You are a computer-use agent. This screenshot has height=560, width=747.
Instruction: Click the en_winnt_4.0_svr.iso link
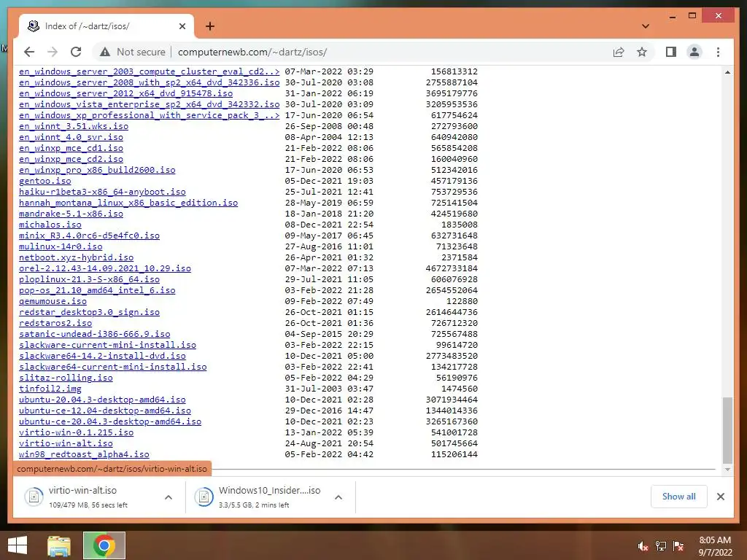(71, 137)
